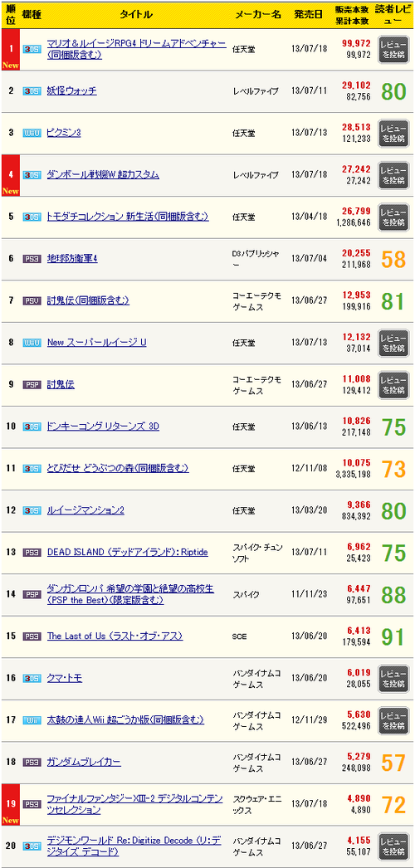This screenshot has width=415, height=868.
Task: Post a review for New スーパールイージ U
Action: [x=393, y=343]
